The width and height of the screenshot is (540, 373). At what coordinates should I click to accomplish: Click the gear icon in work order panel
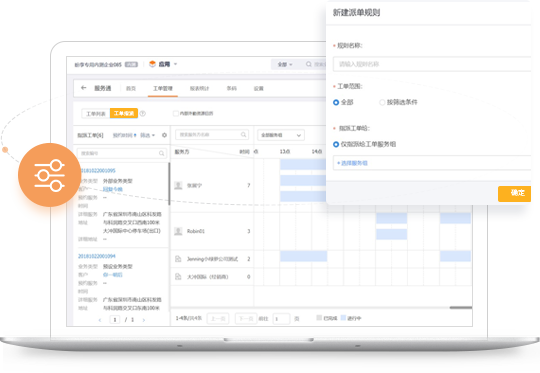click(x=164, y=135)
